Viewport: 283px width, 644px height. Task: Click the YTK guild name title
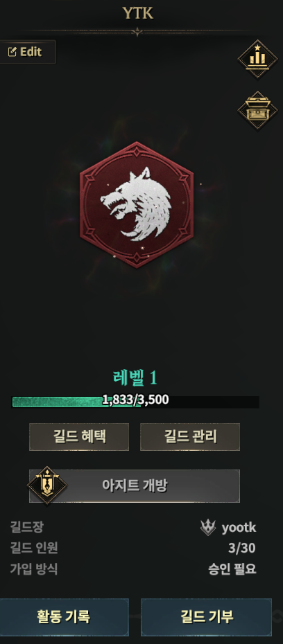coord(138,14)
